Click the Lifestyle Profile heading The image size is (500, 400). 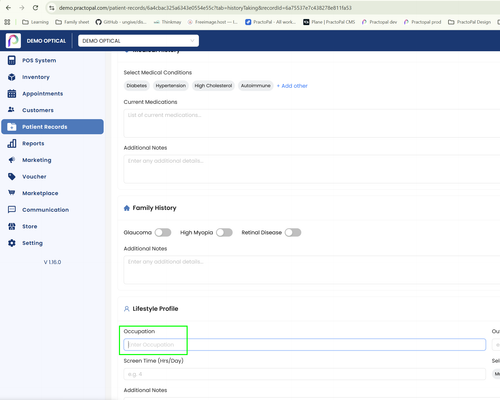(x=155, y=309)
